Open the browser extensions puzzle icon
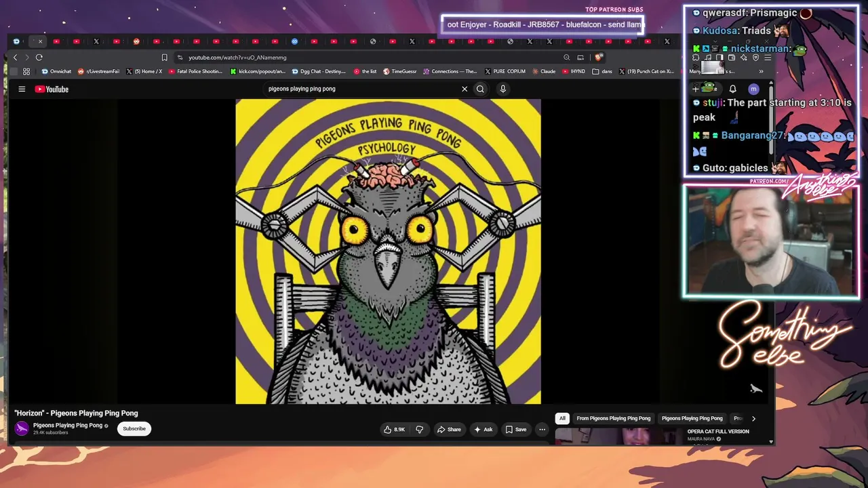 (696, 58)
